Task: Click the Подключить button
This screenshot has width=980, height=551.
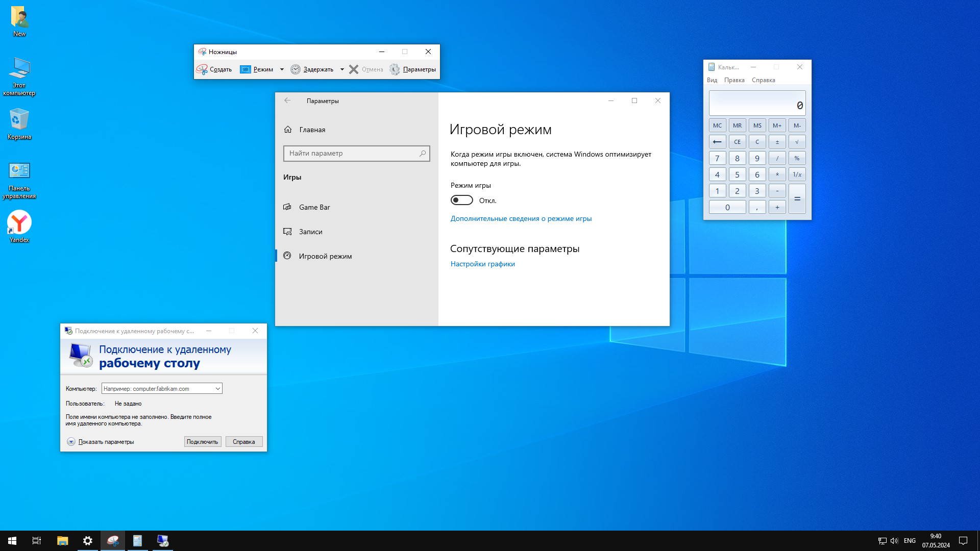Action: (202, 442)
